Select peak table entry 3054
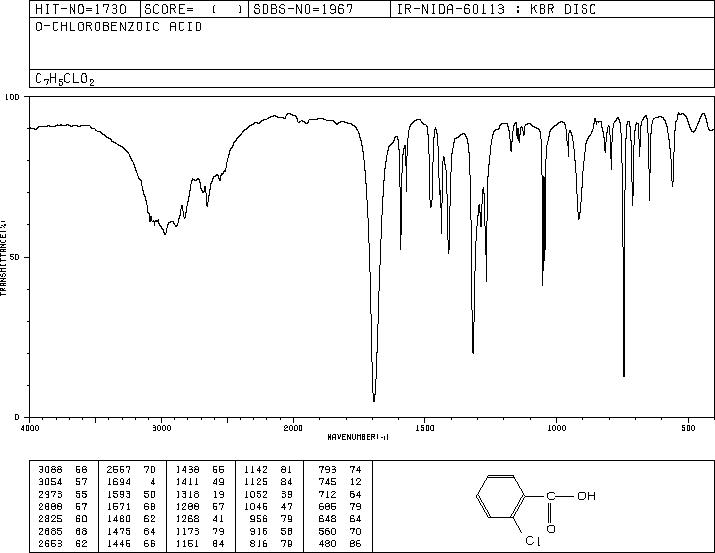The width and height of the screenshot is (715, 553). pos(63,482)
